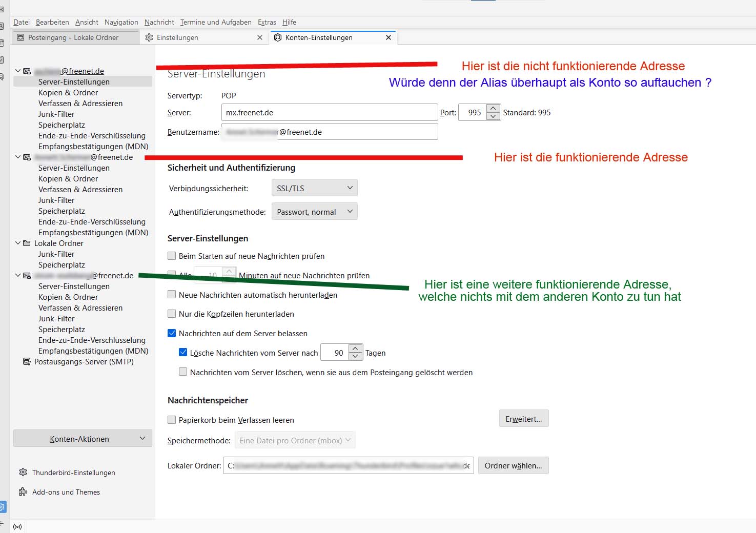This screenshot has height=533, width=756.
Task: Open the Navigation menu
Action: click(121, 22)
